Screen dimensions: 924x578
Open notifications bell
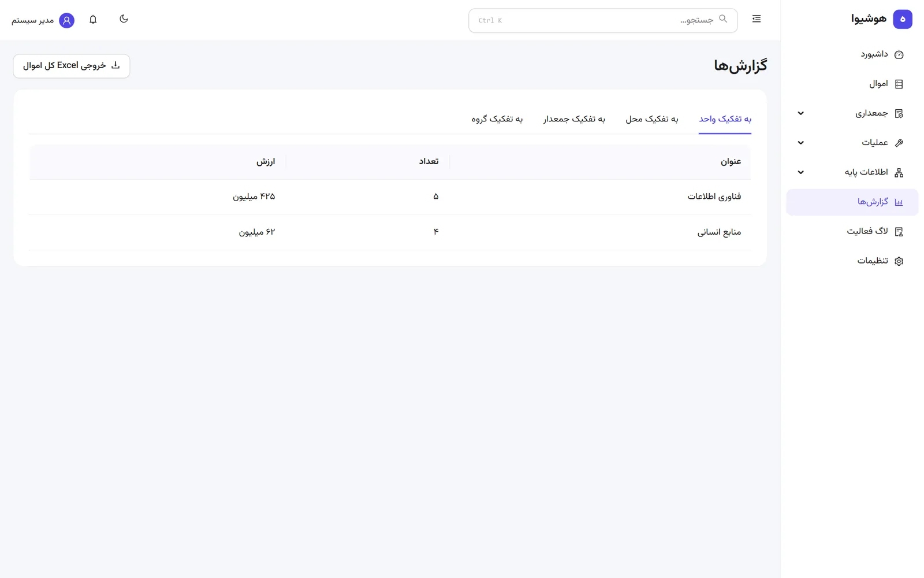point(93,20)
